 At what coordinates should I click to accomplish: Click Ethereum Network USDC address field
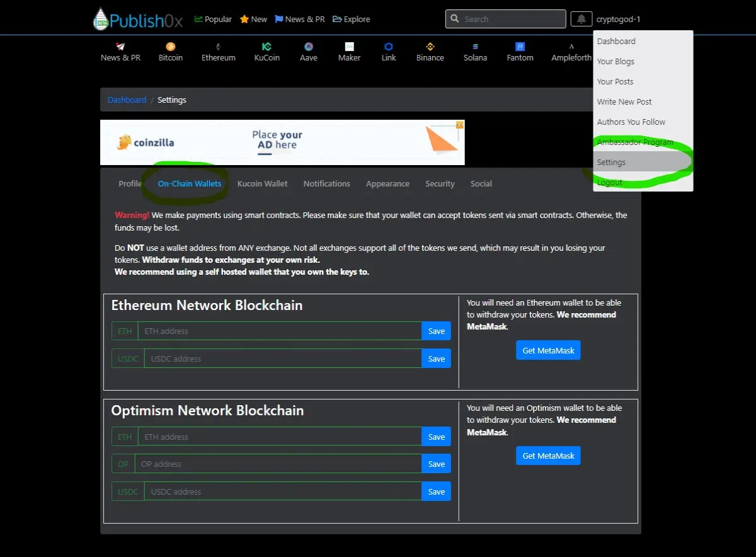(283, 359)
